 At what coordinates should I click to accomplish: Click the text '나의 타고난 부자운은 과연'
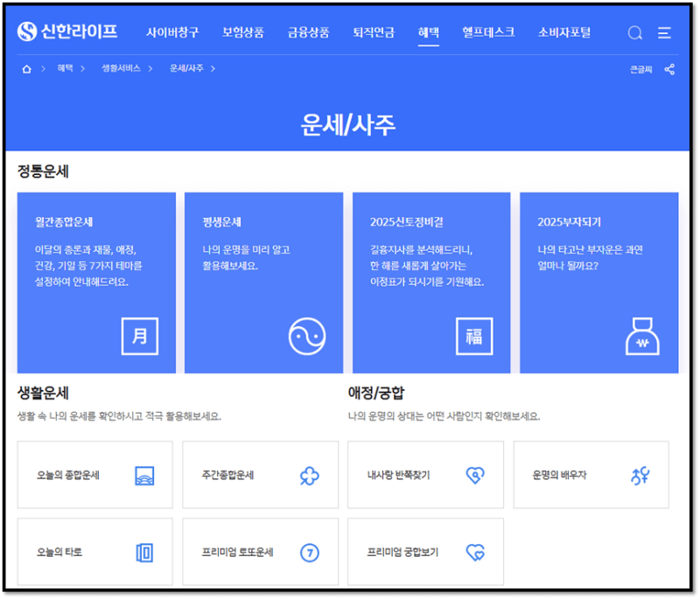(590, 250)
